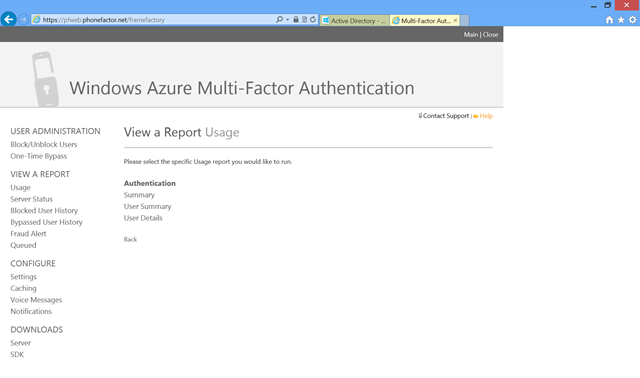Open the Favorites star icon
This screenshot has height=378, width=640.
pos(621,20)
